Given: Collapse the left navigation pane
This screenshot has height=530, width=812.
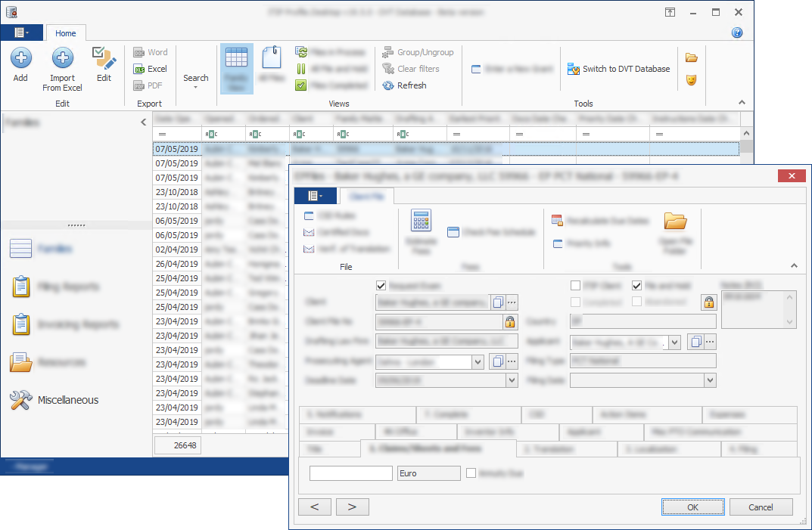Looking at the screenshot, I should click(144, 122).
